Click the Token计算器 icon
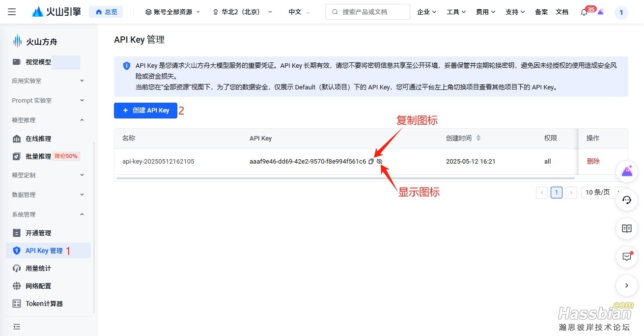The height and width of the screenshot is (336, 644). (17, 304)
